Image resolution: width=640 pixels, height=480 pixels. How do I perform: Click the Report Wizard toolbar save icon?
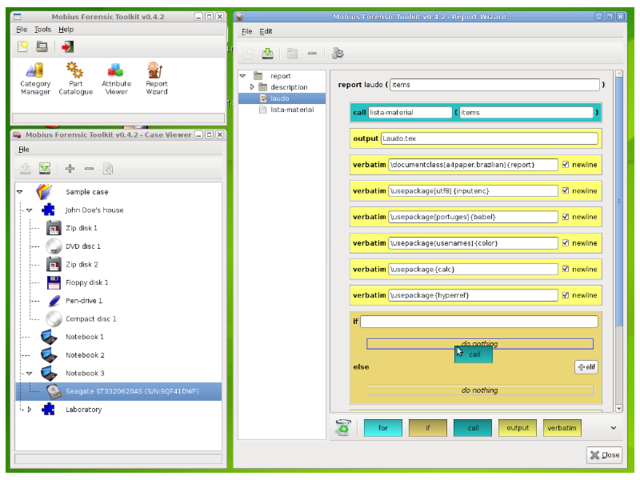268,53
